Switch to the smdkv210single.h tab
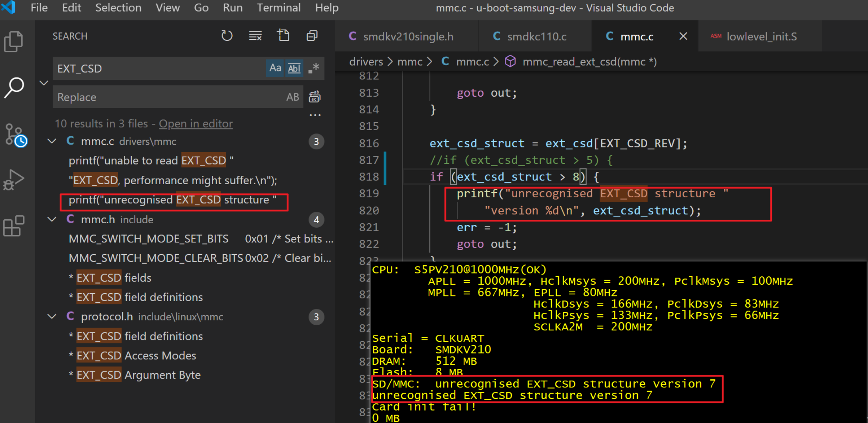This screenshot has width=868, height=423. tap(407, 36)
